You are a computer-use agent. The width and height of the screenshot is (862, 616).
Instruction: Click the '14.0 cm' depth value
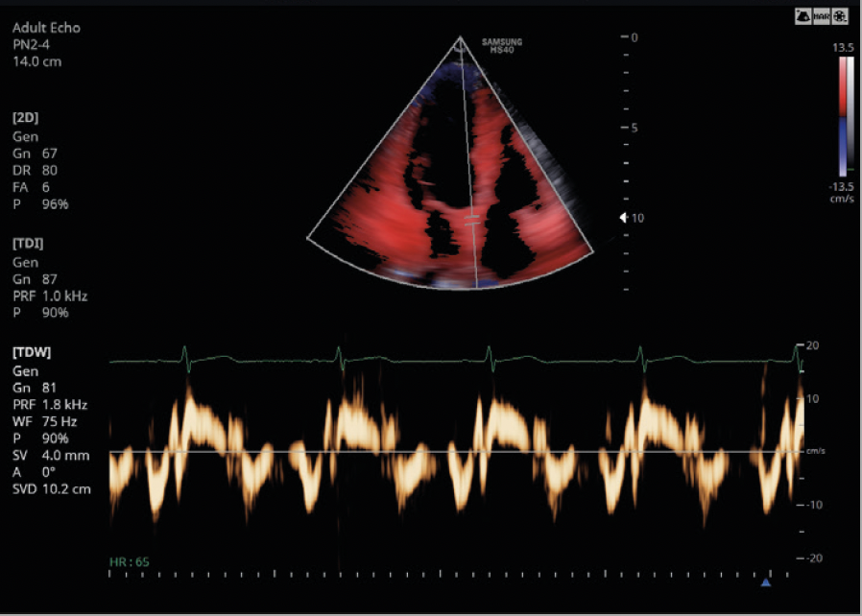pos(36,61)
